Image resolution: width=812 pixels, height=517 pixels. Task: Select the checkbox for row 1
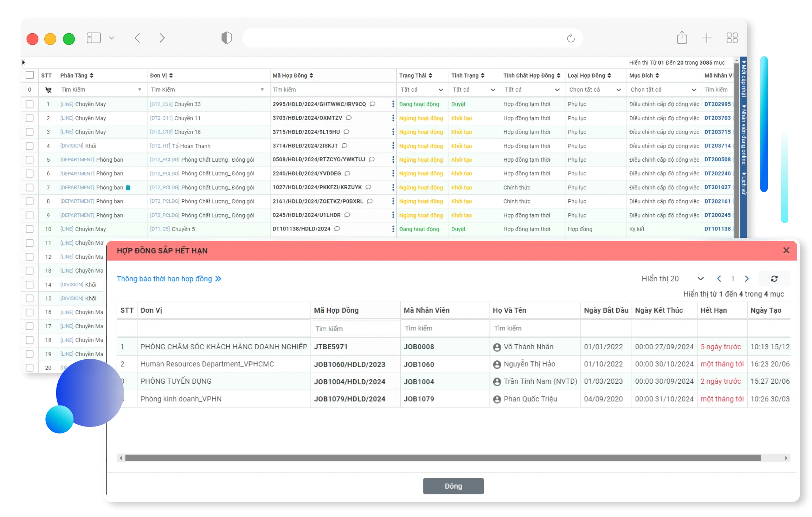tap(30, 104)
